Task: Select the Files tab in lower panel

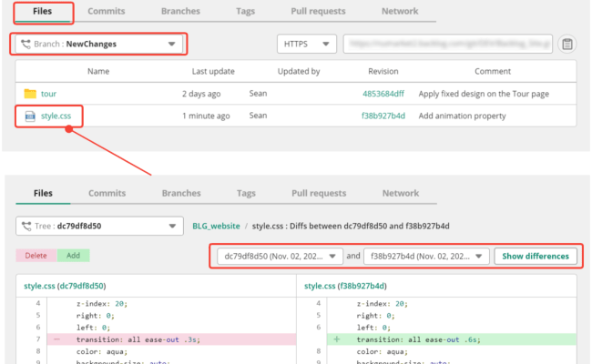Action: click(43, 193)
